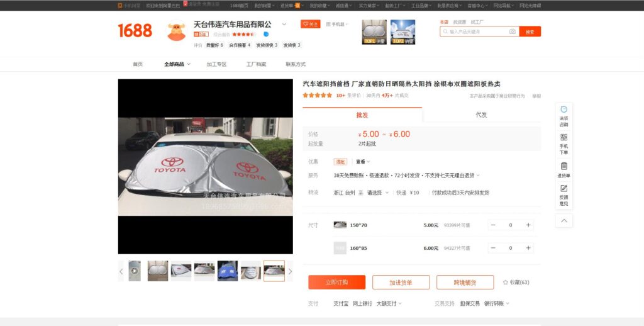Image resolution: width=644 pixels, height=326 pixels.
Task: Open the 手机阿里 top bar link
Action: tap(129, 6)
